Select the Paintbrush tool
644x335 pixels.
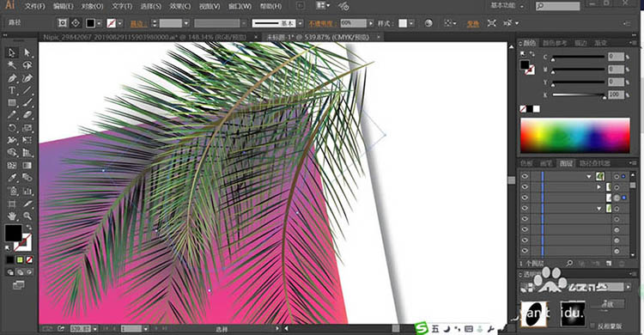[x=27, y=103]
